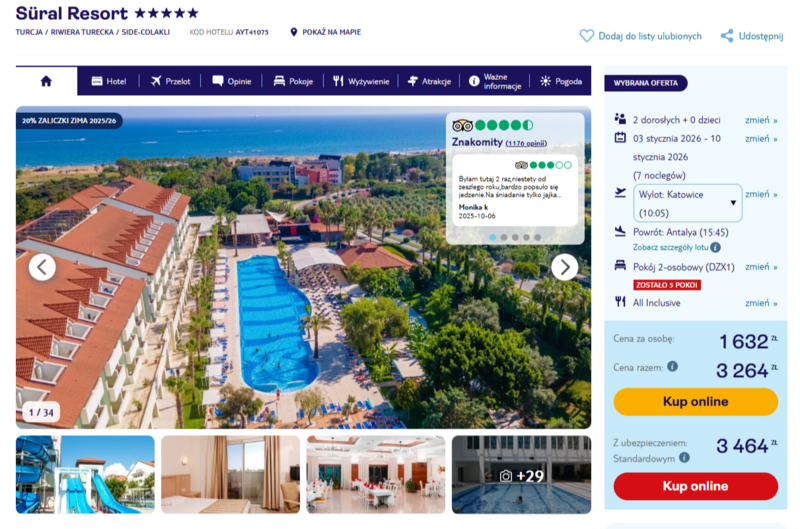The width and height of the screenshot is (800, 529).
Task: Click info icon beside Standardowym insurance
Action: [685, 458]
